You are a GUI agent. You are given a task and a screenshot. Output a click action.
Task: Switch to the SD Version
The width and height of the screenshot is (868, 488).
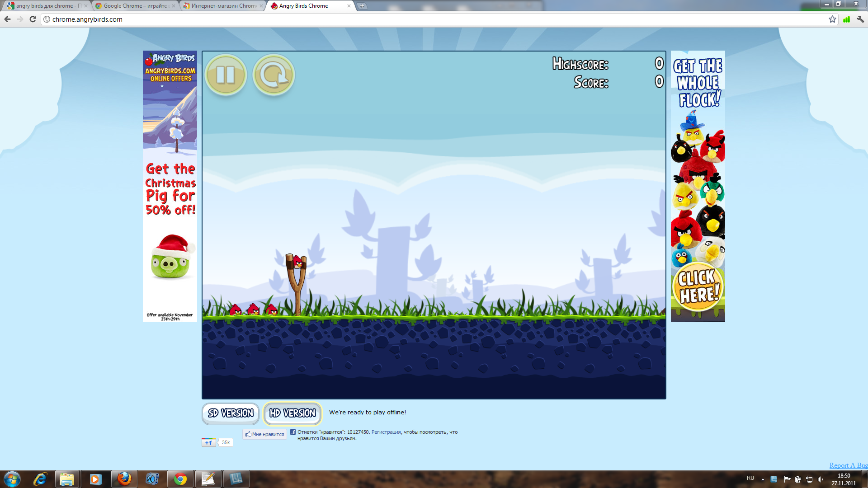[231, 413]
